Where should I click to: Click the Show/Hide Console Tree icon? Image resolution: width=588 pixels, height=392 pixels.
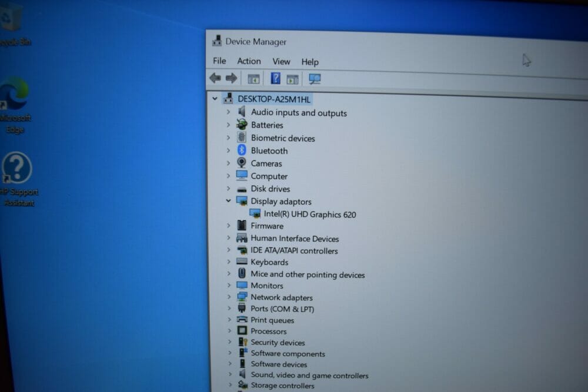pos(253,79)
